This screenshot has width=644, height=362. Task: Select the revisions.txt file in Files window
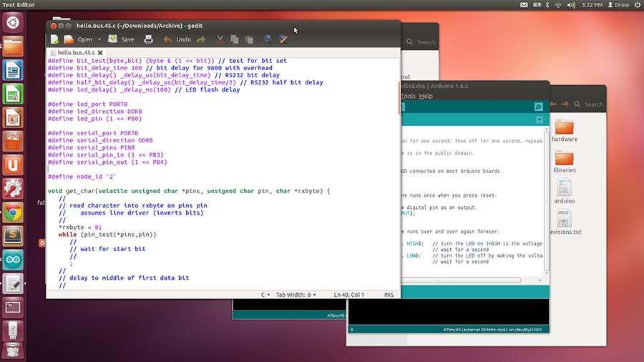click(x=565, y=222)
